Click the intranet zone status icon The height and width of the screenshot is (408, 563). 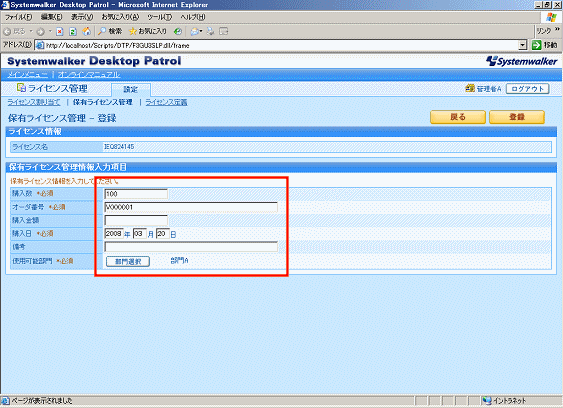point(487,400)
